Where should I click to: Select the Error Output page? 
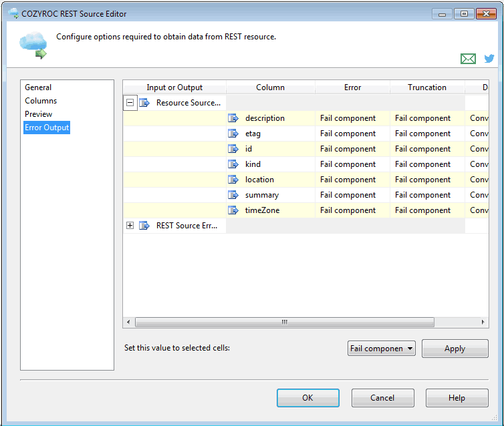point(47,128)
